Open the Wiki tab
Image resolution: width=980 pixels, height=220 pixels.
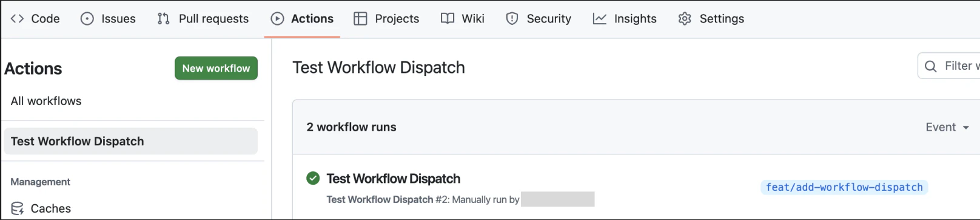[x=463, y=19]
